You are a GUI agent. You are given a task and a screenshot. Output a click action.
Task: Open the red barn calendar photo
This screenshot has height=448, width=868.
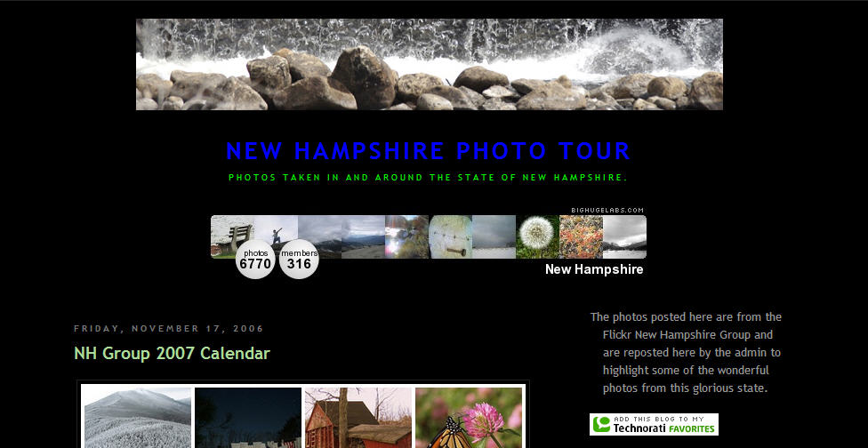click(358, 417)
